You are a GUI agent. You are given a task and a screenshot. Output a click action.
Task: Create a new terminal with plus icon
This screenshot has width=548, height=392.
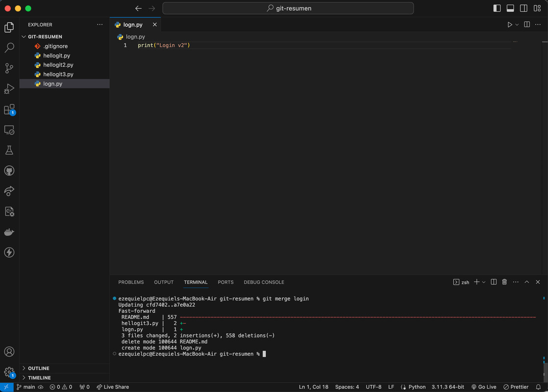coord(476,282)
